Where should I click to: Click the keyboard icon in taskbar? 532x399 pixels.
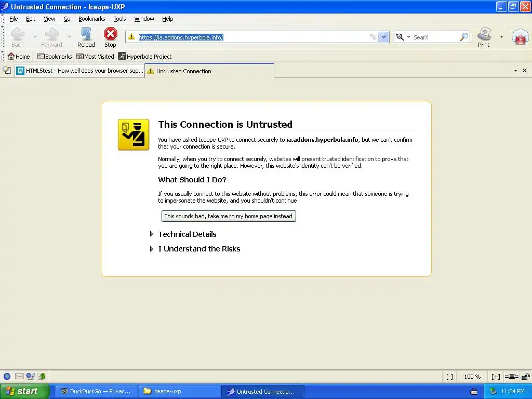[474, 392]
